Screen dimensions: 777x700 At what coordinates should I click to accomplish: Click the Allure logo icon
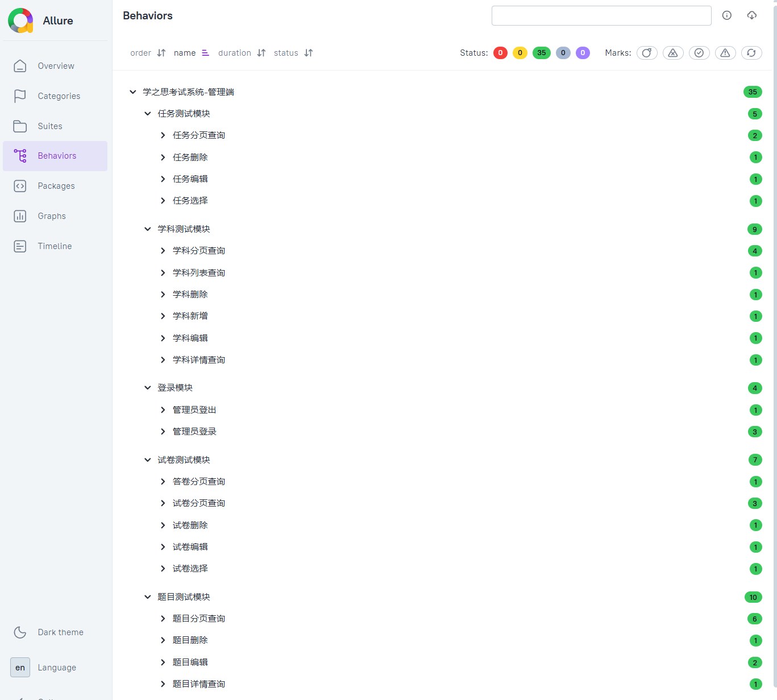pos(20,20)
